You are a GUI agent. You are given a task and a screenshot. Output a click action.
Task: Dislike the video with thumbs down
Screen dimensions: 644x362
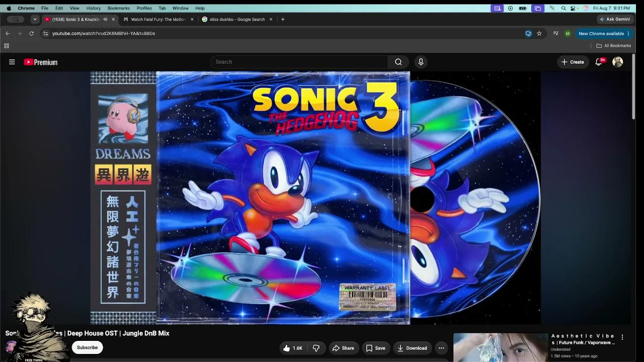click(x=316, y=348)
